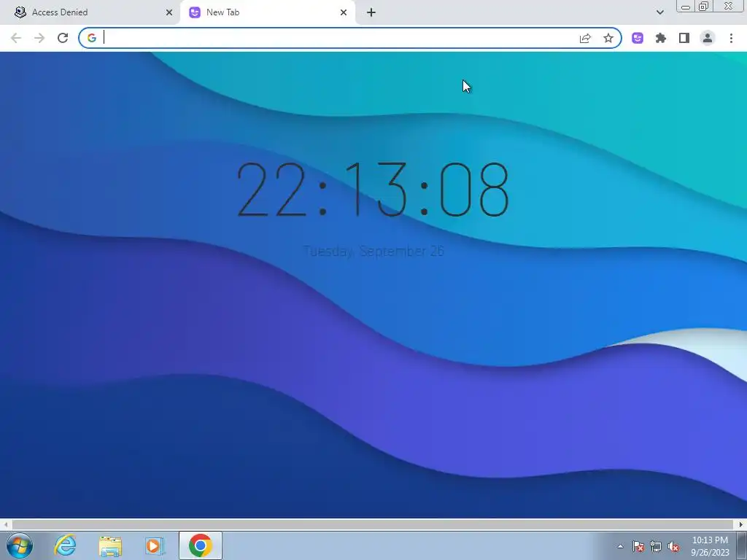Click the Tuesday, September 26 date text
The width and height of the screenshot is (747, 560).
373,251
